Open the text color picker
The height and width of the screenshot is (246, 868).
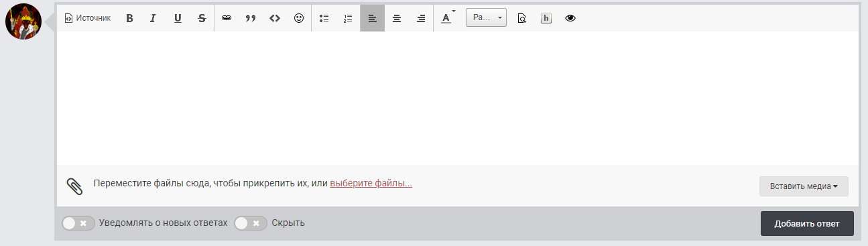(x=447, y=19)
